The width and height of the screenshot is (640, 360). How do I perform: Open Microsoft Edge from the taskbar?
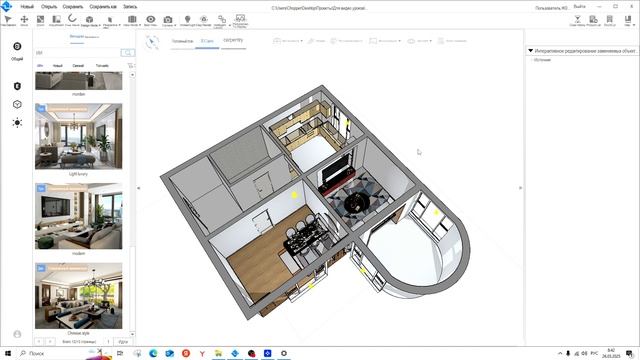153,353
